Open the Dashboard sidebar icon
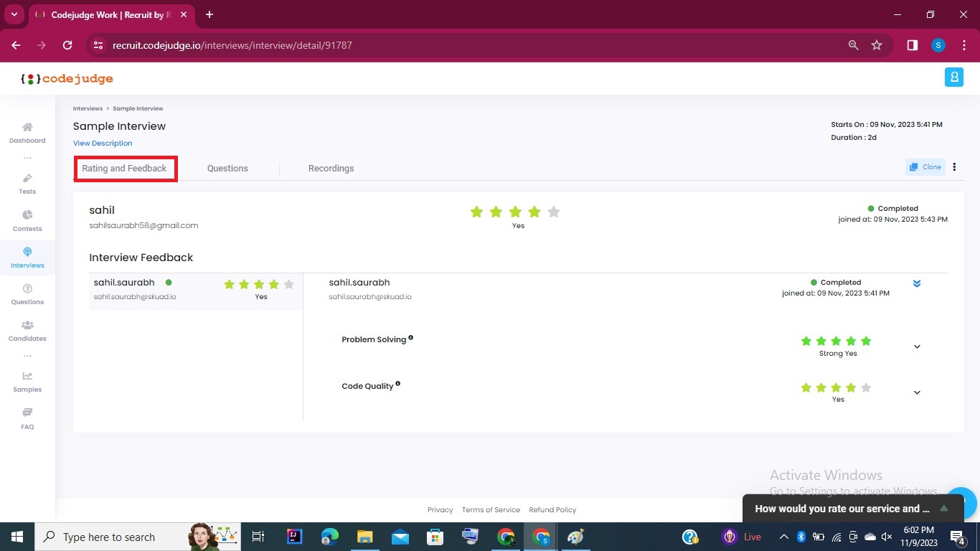Image resolution: width=980 pixels, height=551 pixels. click(x=27, y=133)
